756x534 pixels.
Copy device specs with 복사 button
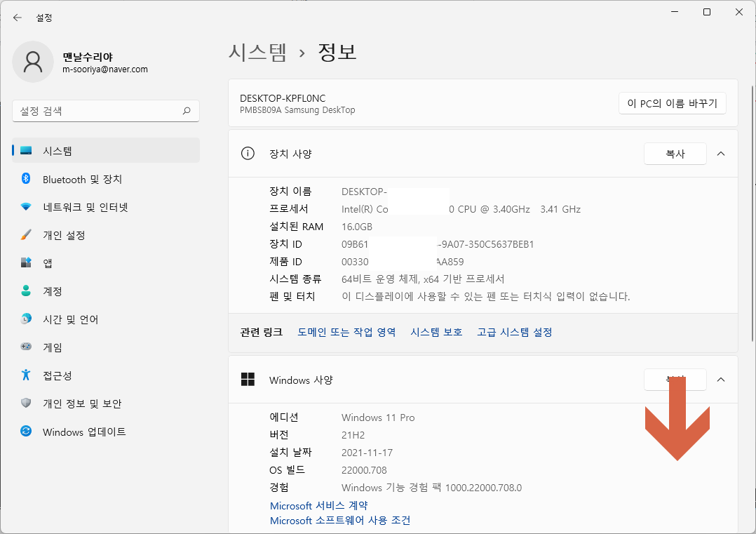[x=675, y=154]
